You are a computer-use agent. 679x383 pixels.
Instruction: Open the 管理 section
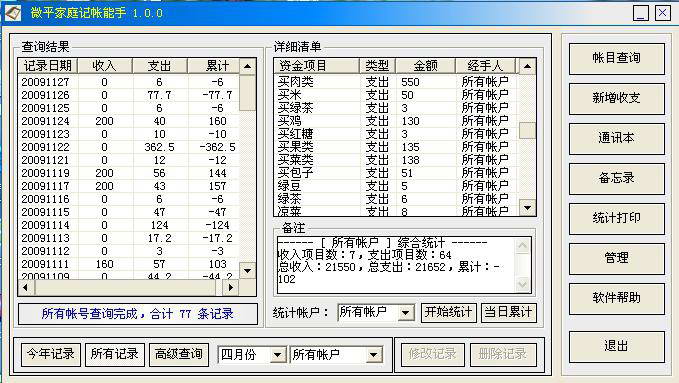click(x=616, y=258)
